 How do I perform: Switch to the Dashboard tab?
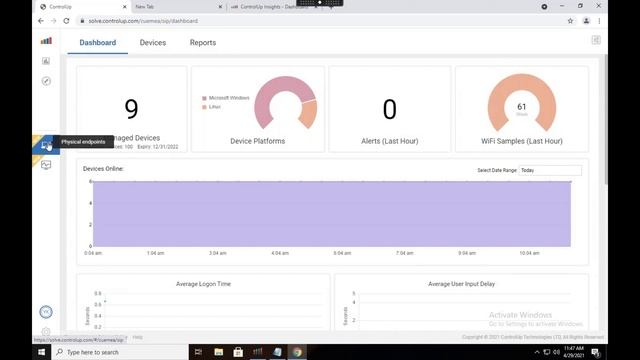98,42
